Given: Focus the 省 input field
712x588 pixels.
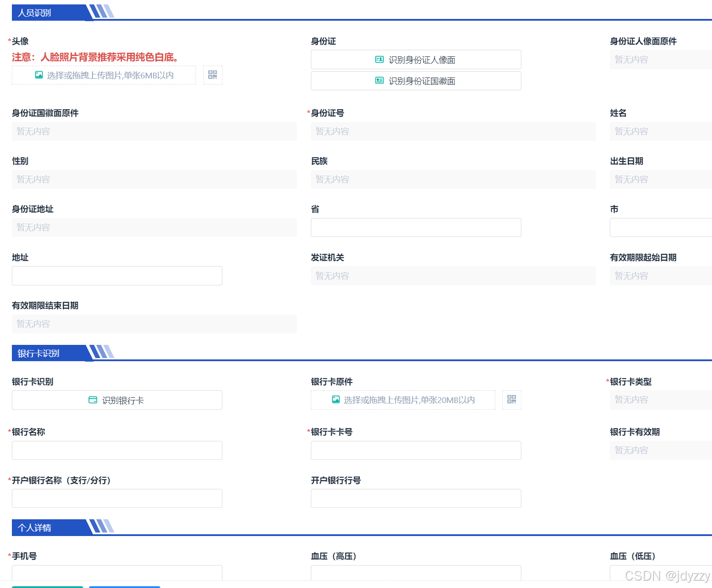Looking at the screenshot, I should [x=416, y=227].
